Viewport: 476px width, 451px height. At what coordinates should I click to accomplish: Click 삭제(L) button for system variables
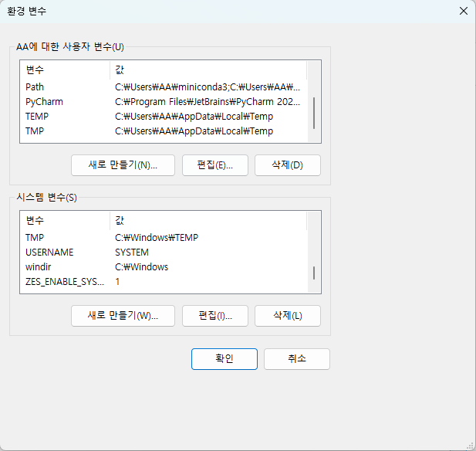pyautogui.click(x=288, y=316)
